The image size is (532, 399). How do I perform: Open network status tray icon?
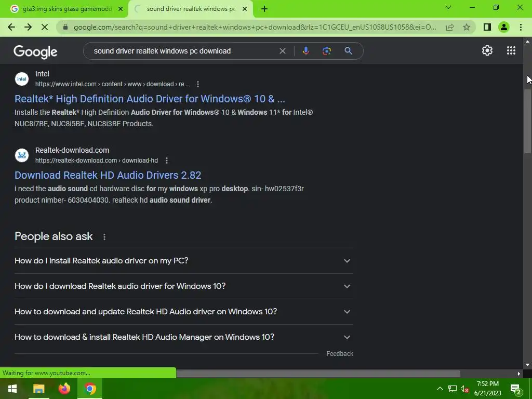pos(453,389)
